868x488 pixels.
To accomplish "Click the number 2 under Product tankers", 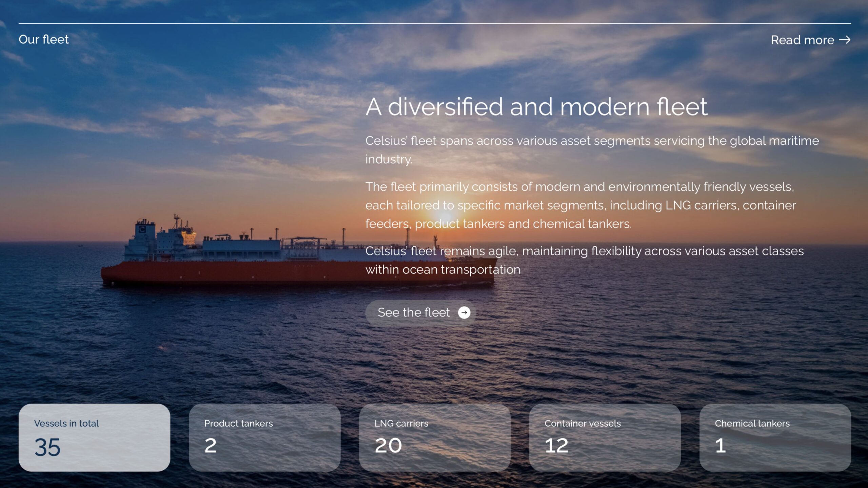I will [x=211, y=446].
